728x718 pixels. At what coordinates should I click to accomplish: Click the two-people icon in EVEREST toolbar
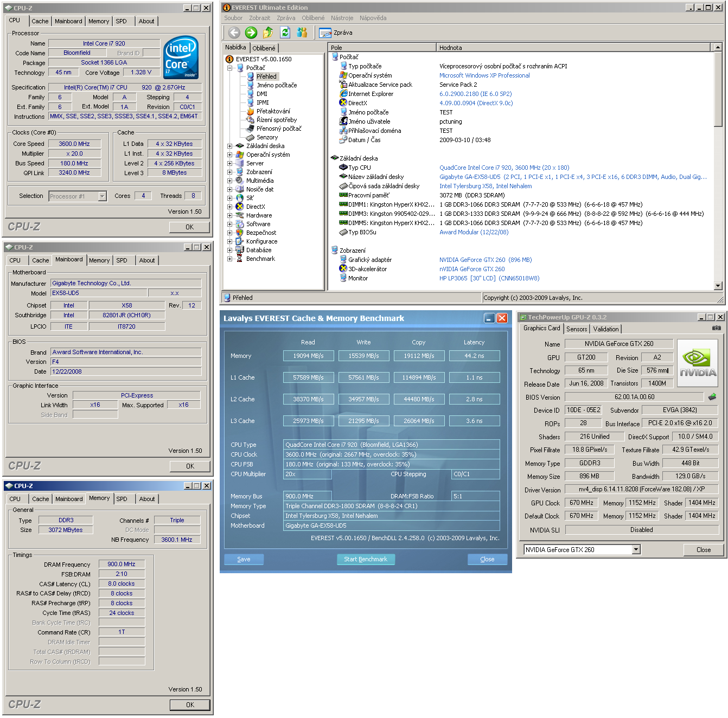click(302, 33)
